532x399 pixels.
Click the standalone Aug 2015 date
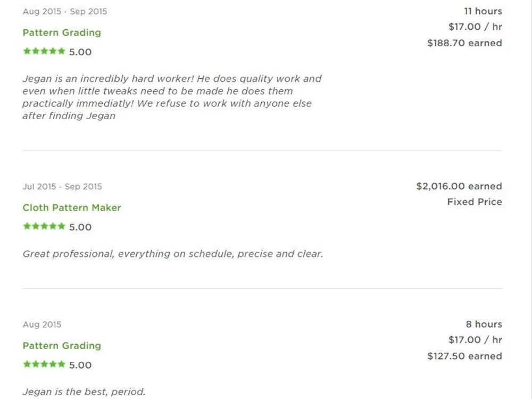coord(42,325)
